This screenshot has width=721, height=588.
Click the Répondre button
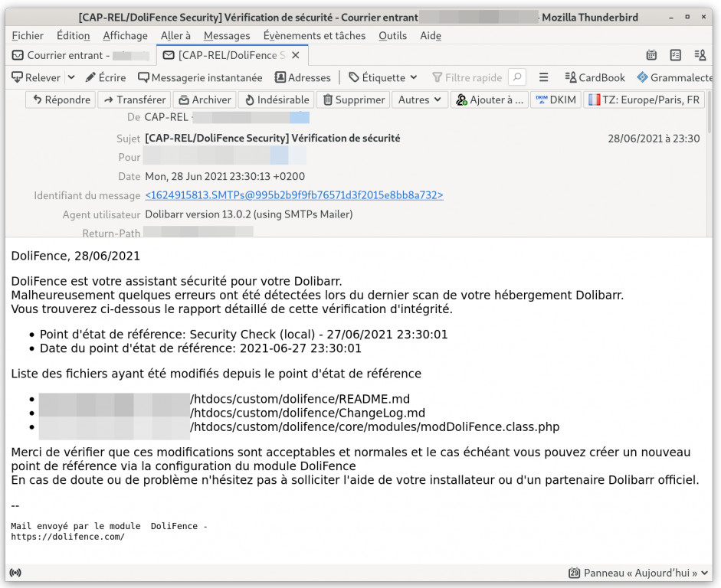61,100
